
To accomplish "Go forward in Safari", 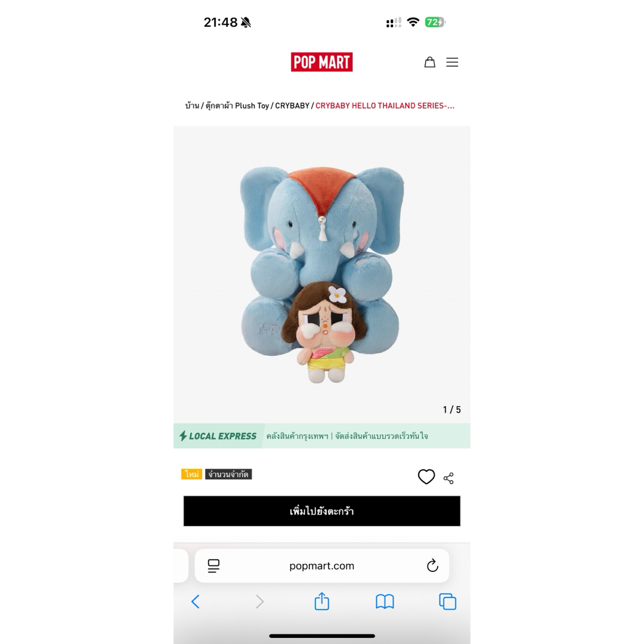I will click(x=259, y=602).
